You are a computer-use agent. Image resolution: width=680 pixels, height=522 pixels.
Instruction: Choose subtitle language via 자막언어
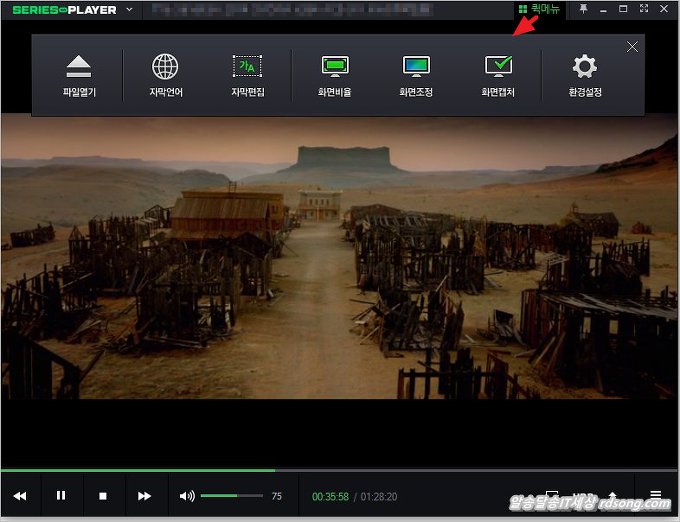165,75
